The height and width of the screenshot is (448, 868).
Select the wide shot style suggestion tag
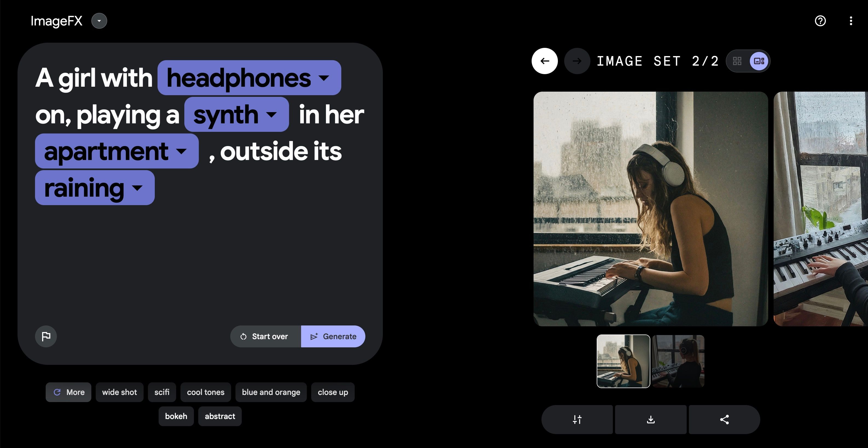click(x=119, y=392)
